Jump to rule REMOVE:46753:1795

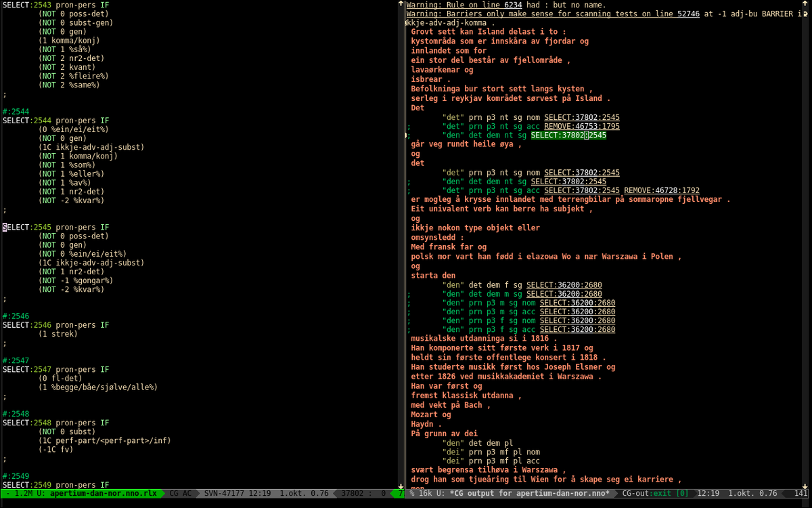581,126
